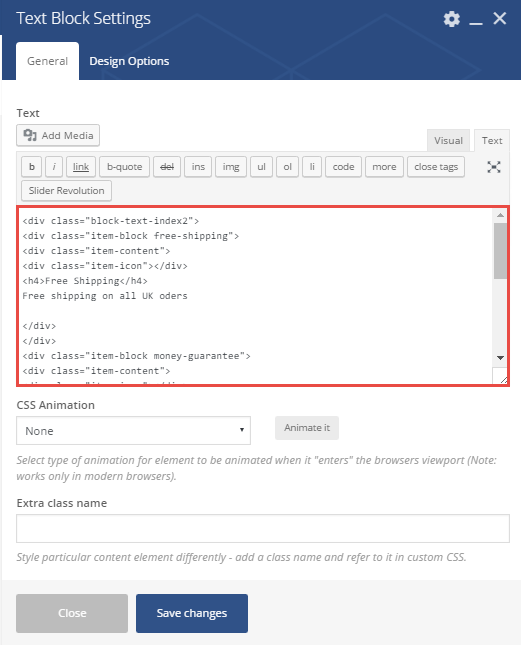Minimize the Text Block Settings panel
The image size is (521, 645).
point(476,20)
